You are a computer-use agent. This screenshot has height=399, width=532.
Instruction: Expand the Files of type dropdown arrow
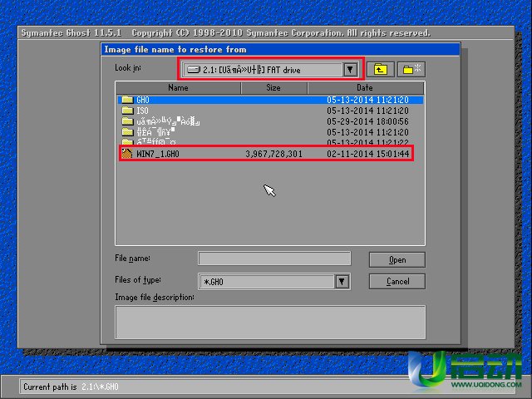point(342,282)
